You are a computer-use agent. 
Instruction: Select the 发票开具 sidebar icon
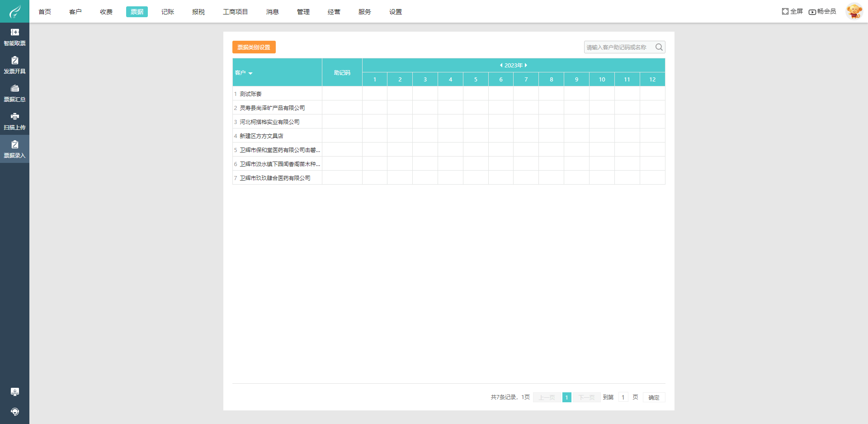(15, 65)
